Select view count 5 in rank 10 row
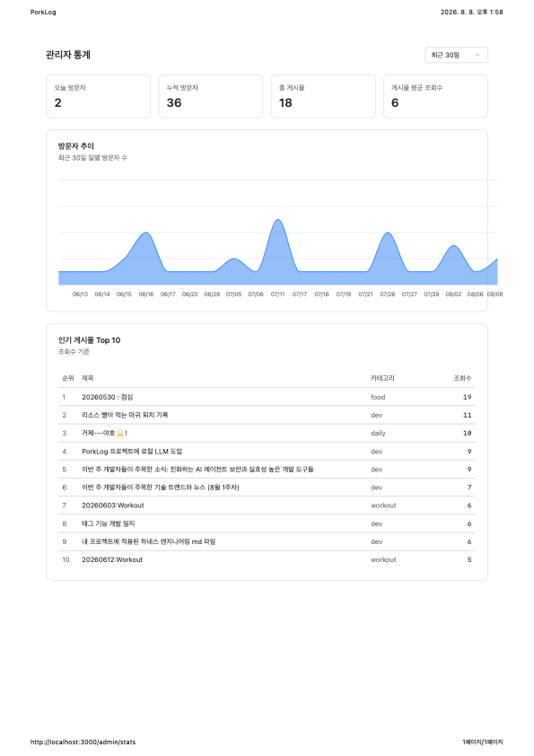 point(469,559)
